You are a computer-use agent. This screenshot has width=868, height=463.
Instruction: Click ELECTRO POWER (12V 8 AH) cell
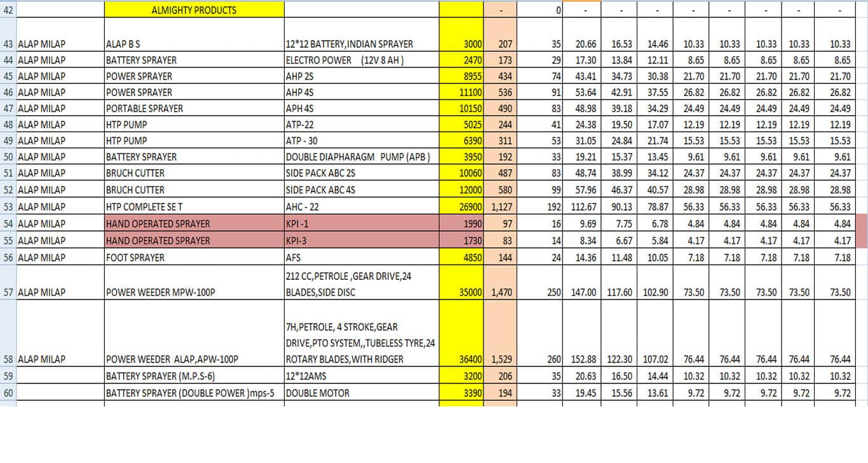(x=362, y=60)
